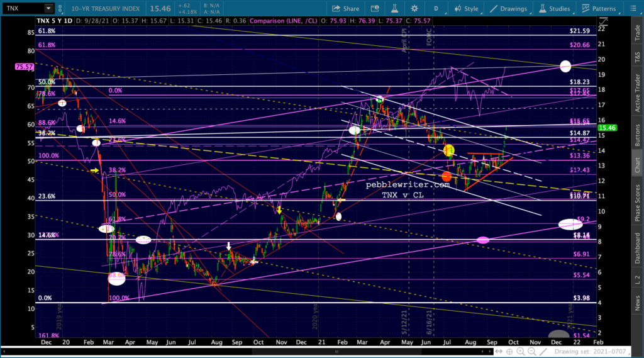Open the Dashboard sidebar tab

pyautogui.click(x=638, y=249)
